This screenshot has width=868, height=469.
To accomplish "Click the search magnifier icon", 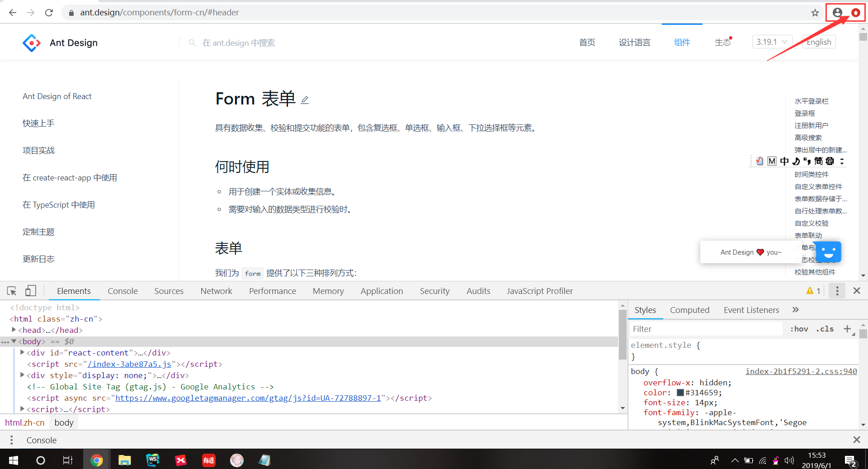I will (x=192, y=43).
